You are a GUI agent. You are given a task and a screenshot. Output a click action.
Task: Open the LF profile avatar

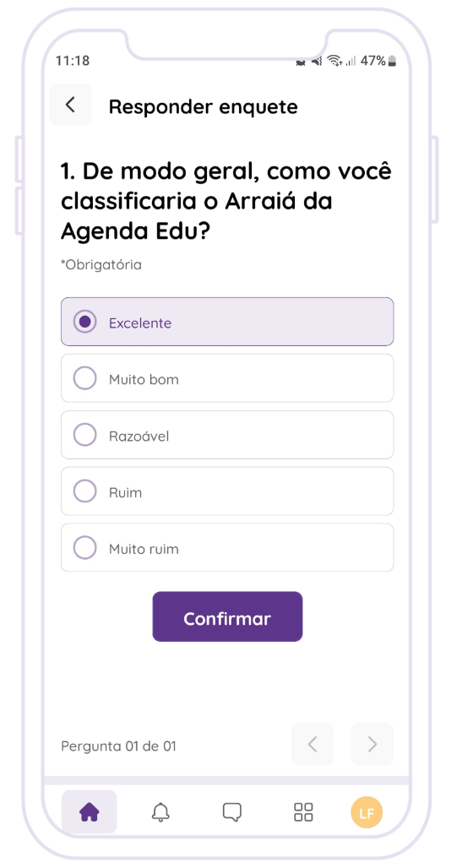[x=367, y=812]
